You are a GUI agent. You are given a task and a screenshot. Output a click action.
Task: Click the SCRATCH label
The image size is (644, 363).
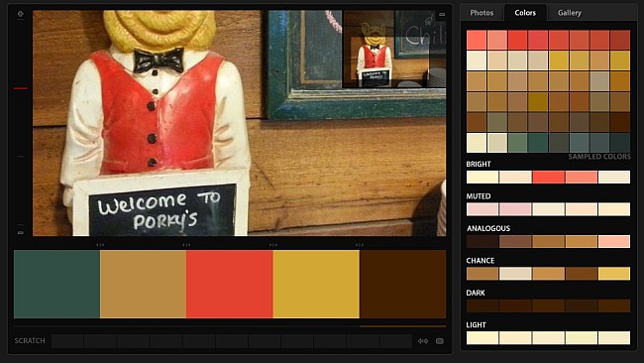pos(30,341)
